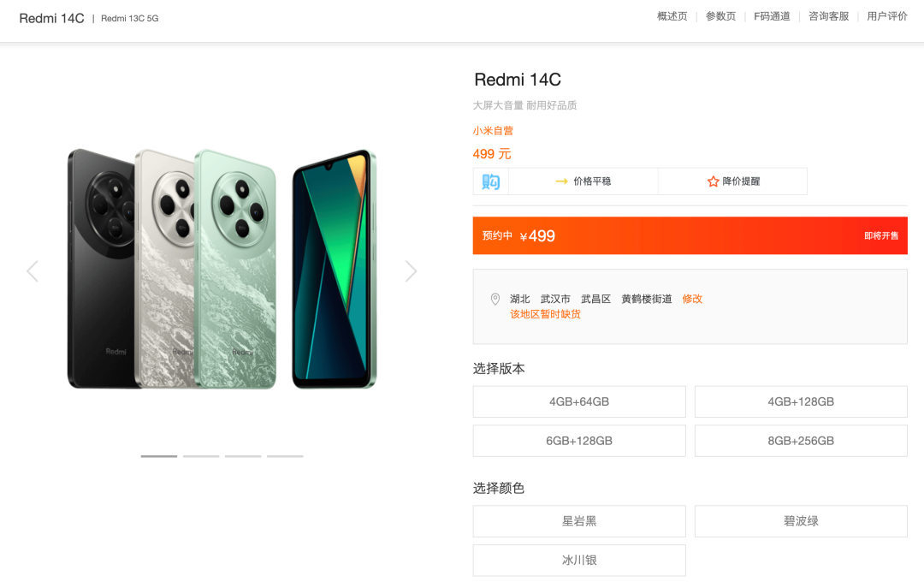The height and width of the screenshot is (588, 924).
Task: Click 修改 to change delivery address
Action: click(692, 299)
